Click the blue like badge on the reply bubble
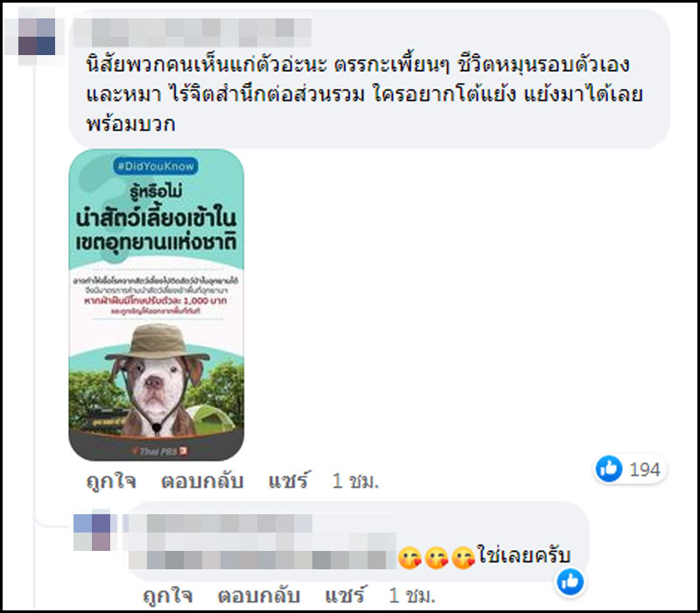Image resolution: width=700 pixels, height=613 pixels. coord(570,582)
